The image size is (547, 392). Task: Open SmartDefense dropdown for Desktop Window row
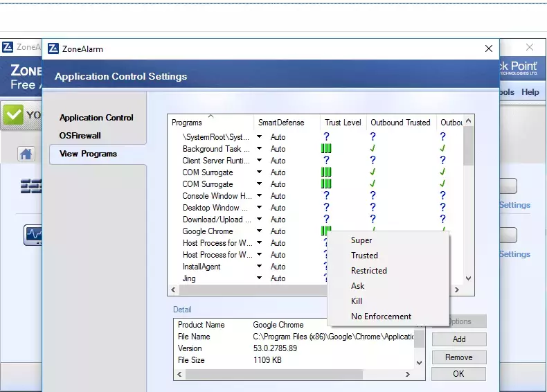(x=259, y=207)
